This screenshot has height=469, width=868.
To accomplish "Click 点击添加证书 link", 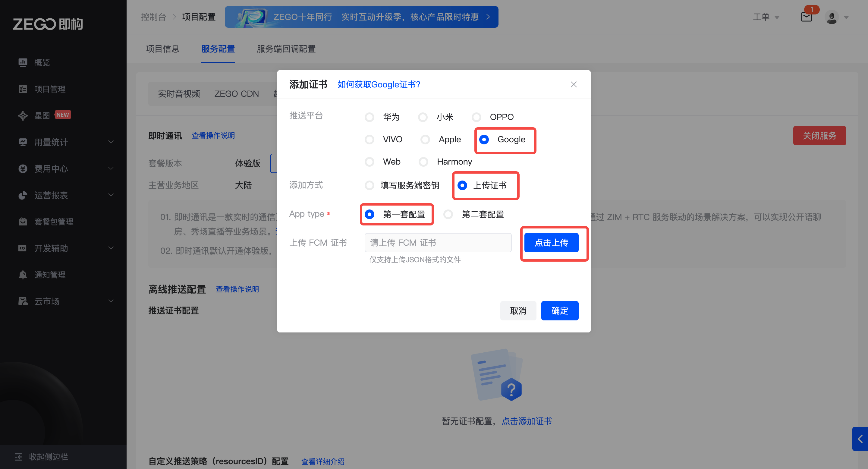I will [x=526, y=421].
